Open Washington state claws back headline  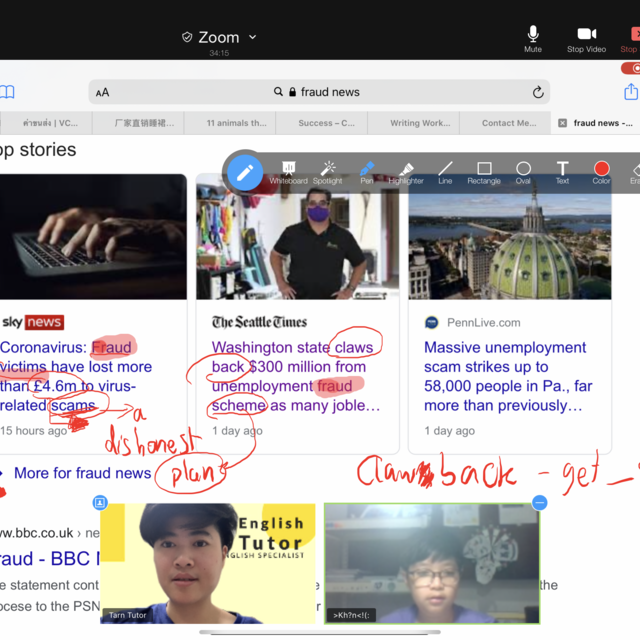click(296, 376)
